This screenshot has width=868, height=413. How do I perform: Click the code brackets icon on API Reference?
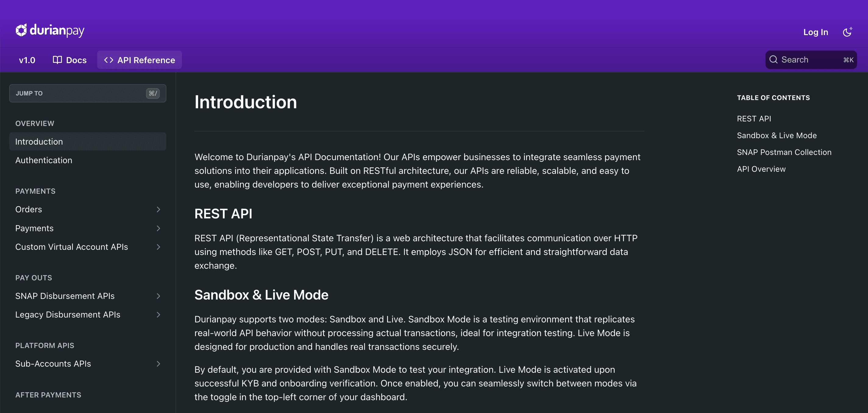[108, 60]
